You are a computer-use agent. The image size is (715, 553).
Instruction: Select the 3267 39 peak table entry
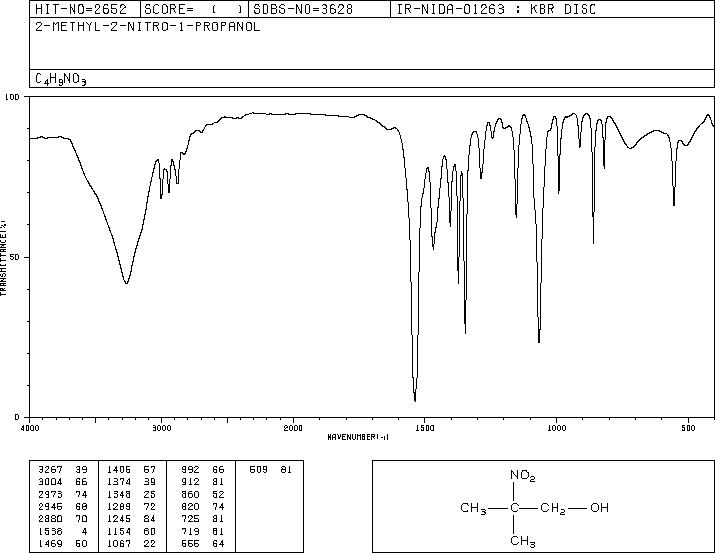pos(63,470)
